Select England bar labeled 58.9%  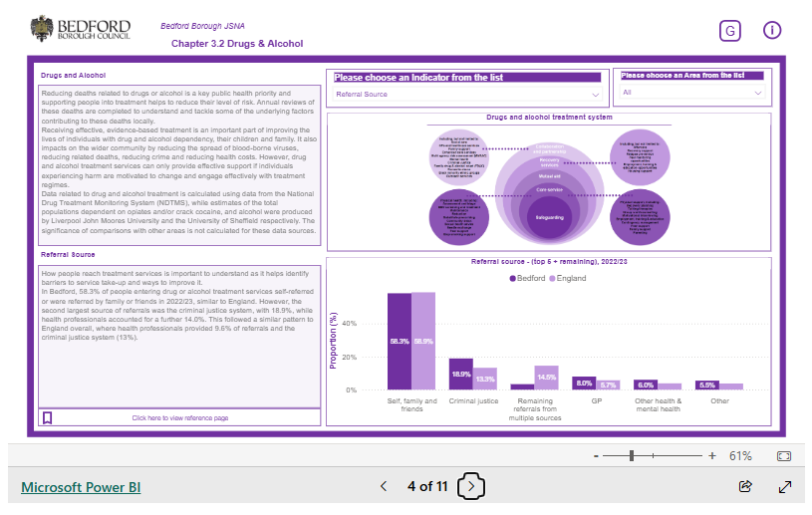423,341
